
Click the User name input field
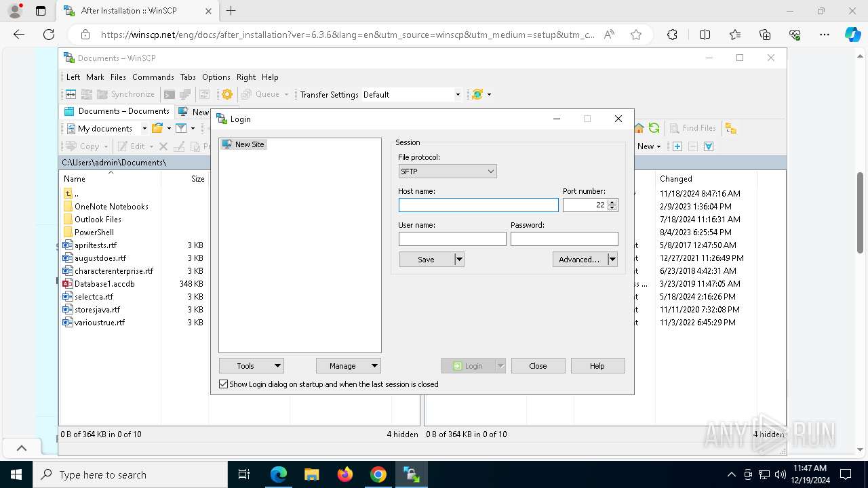coord(452,239)
